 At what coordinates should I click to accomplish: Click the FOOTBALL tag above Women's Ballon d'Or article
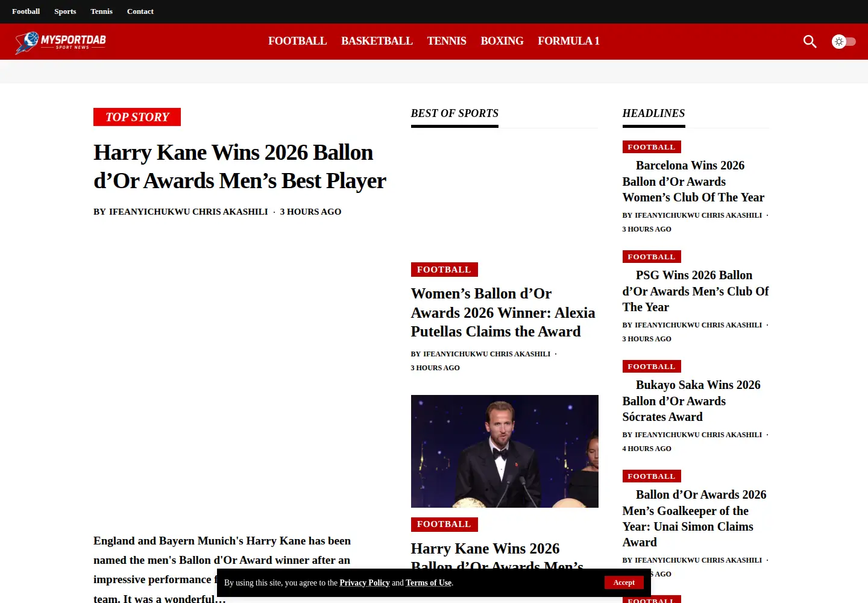(444, 270)
